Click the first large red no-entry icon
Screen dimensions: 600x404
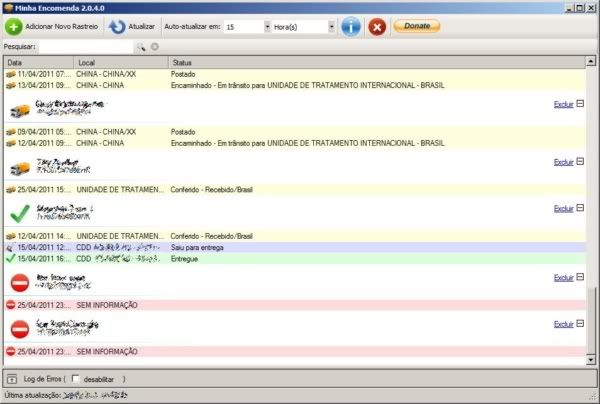click(20, 283)
